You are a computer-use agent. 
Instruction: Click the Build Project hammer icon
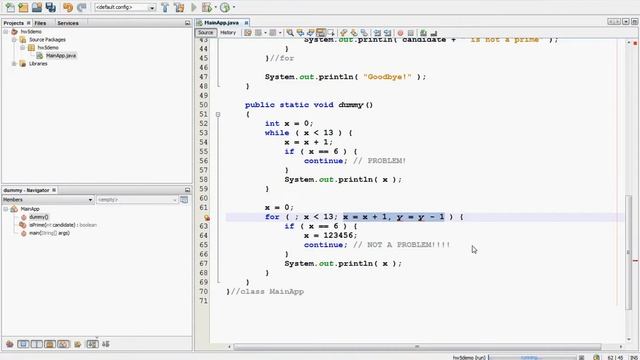(165, 7)
